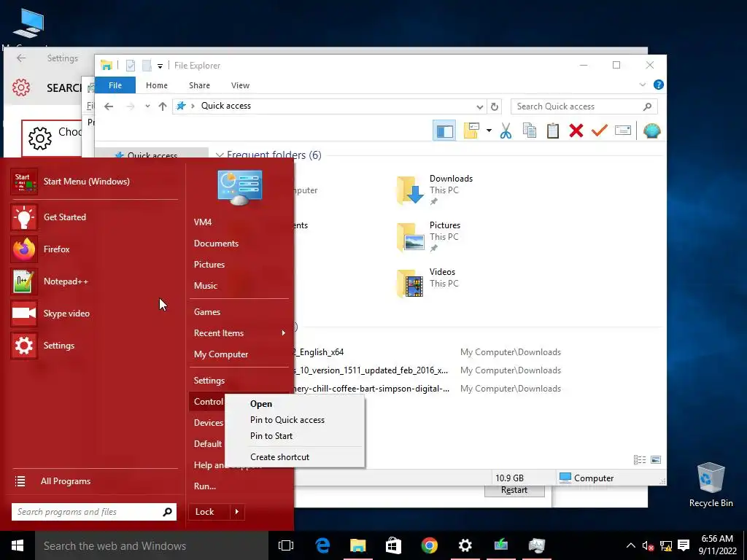Select Open in the context menu
This screenshot has width=747, height=560.
click(295, 404)
